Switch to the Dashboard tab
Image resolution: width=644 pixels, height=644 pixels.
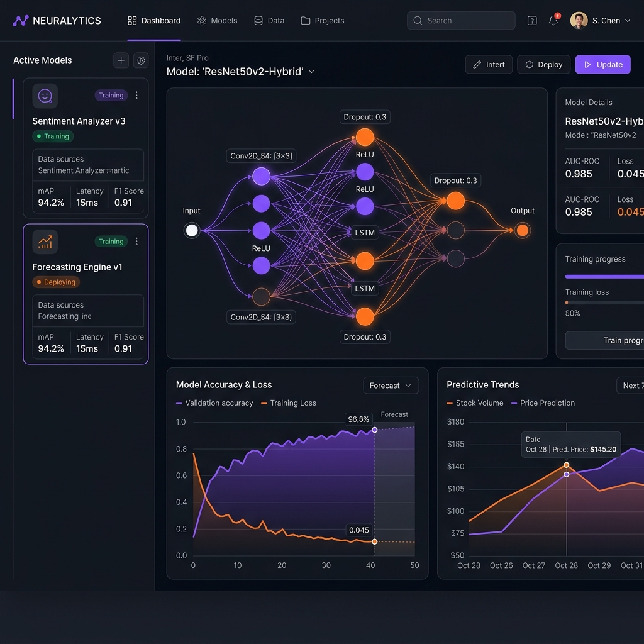[154, 21]
